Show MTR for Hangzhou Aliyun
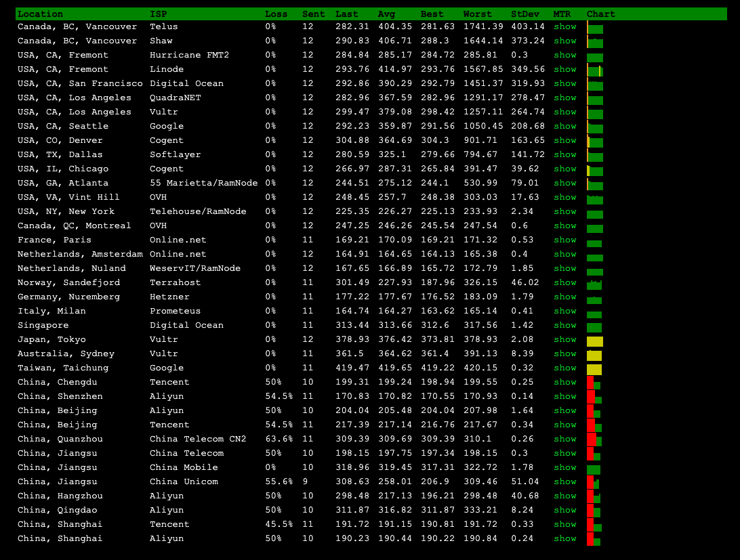Image resolution: width=740 pixels, height=560 pixels. (x=565, y=496)
